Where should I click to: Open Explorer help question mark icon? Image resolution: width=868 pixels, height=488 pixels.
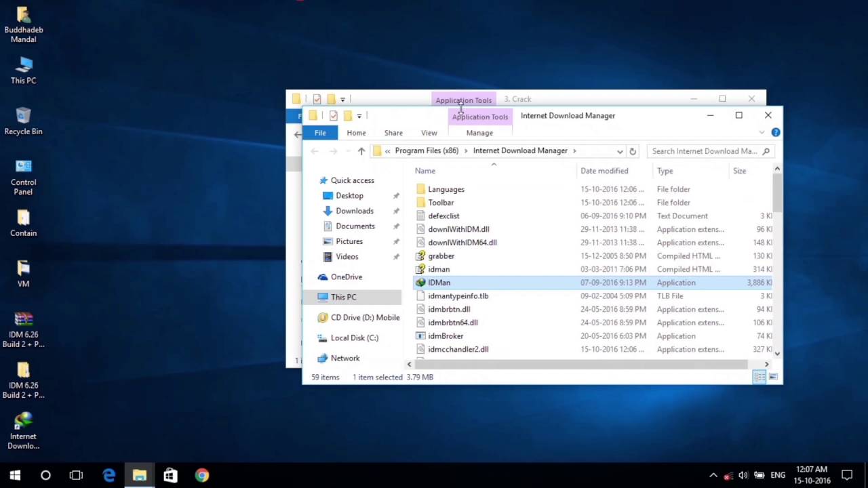tap(775, 133)
